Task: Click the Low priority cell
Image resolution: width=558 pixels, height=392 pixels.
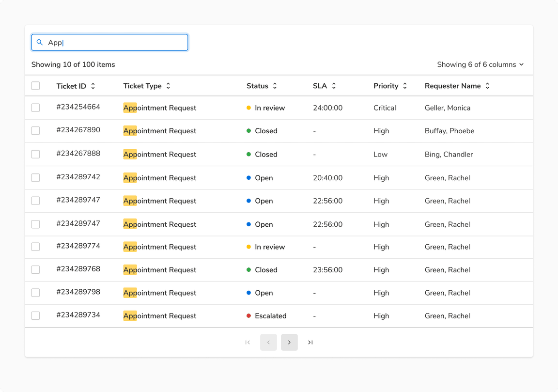Action: pyautogui.click(x=380, y=154)
